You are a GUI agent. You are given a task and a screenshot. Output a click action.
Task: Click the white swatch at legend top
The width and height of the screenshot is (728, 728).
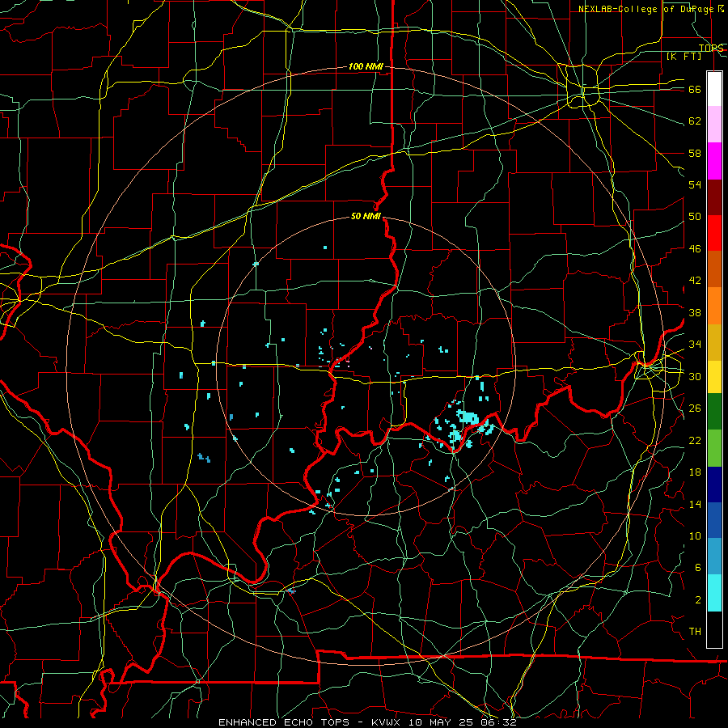[714, 89]
